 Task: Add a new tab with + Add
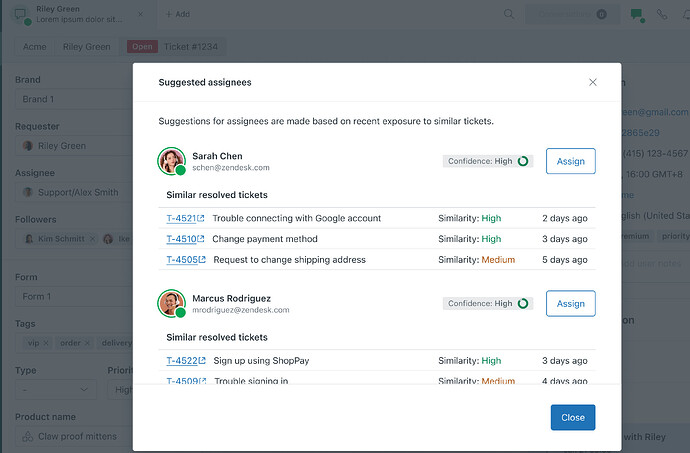click(177, 14)
